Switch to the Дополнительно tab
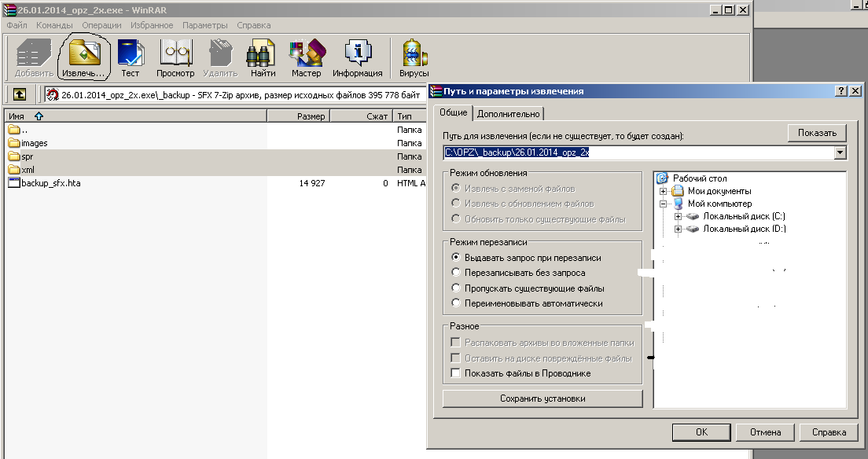The width and height of the screenshot is (868, 459). (509, 113)
